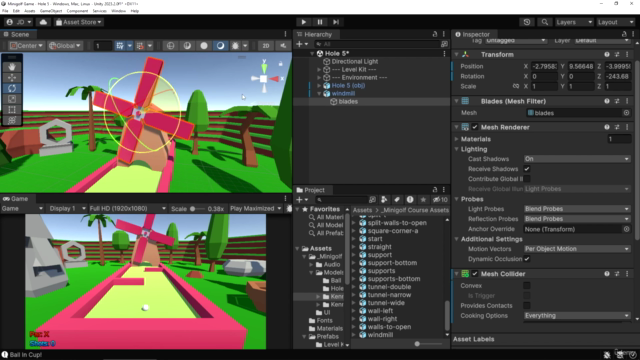This screenshot has height=360, width=640.
Task: Open the File menu
Action: (x=5, y=11)
